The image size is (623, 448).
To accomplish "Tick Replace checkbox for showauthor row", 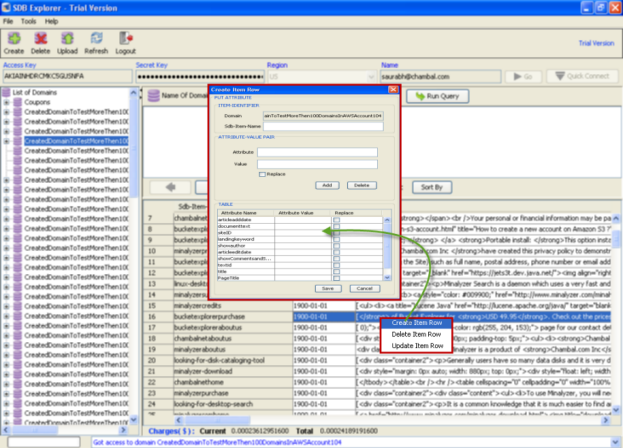I will click(337, 246).
